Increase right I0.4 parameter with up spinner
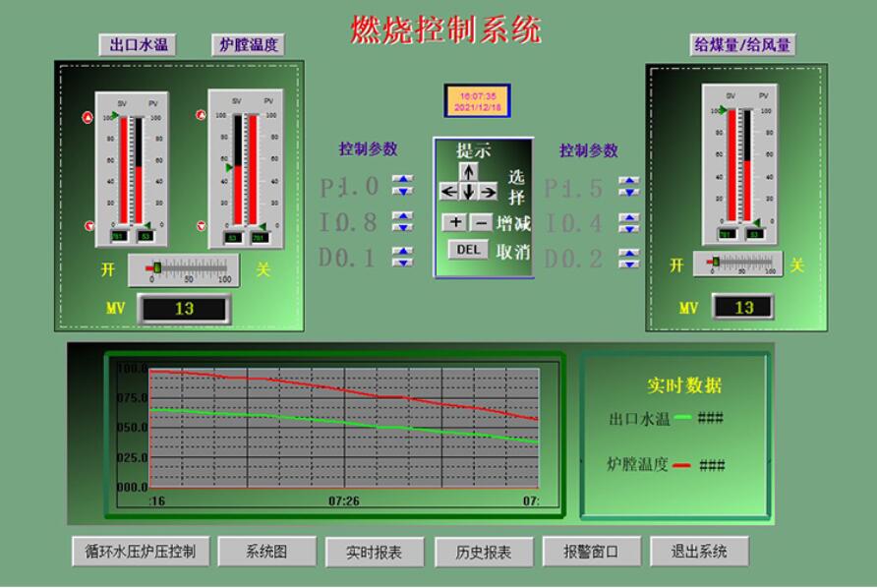Image resolution: width=877 pixels, height=588 pixels. [629, 217]
